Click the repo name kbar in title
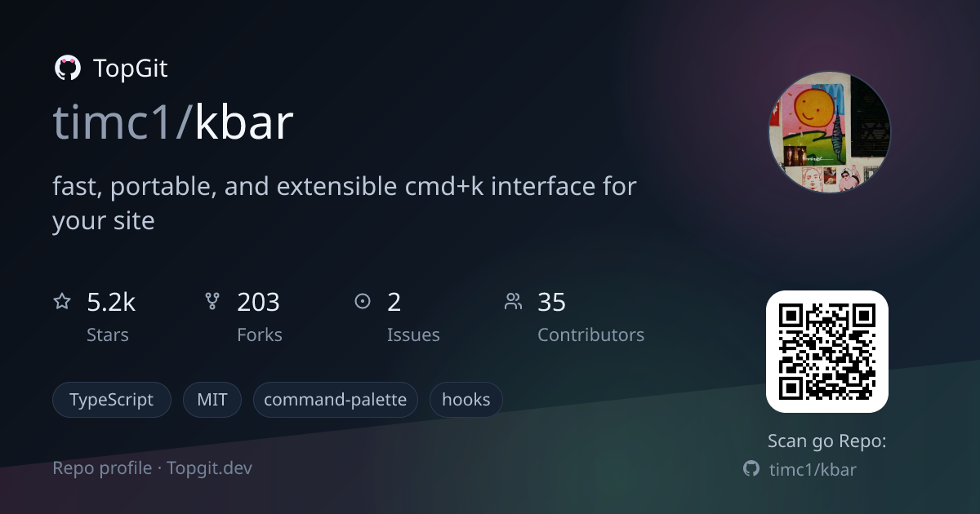This screenshot has width=980, height=514. tap(244, 123)
